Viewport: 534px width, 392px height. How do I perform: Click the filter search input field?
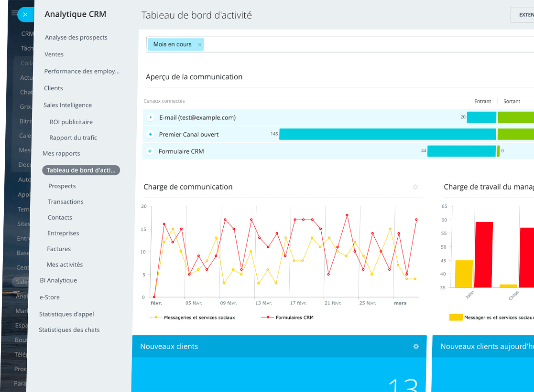point(363,44)
